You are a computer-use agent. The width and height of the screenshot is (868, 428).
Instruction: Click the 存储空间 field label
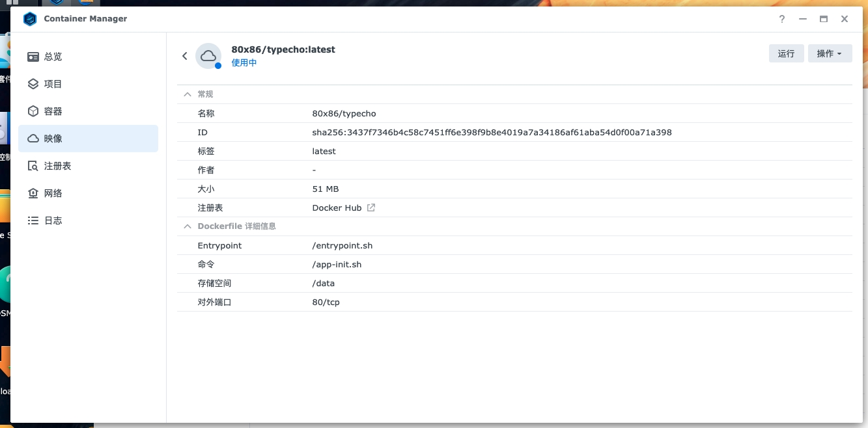pyautogui.click(x=215, y=283)
